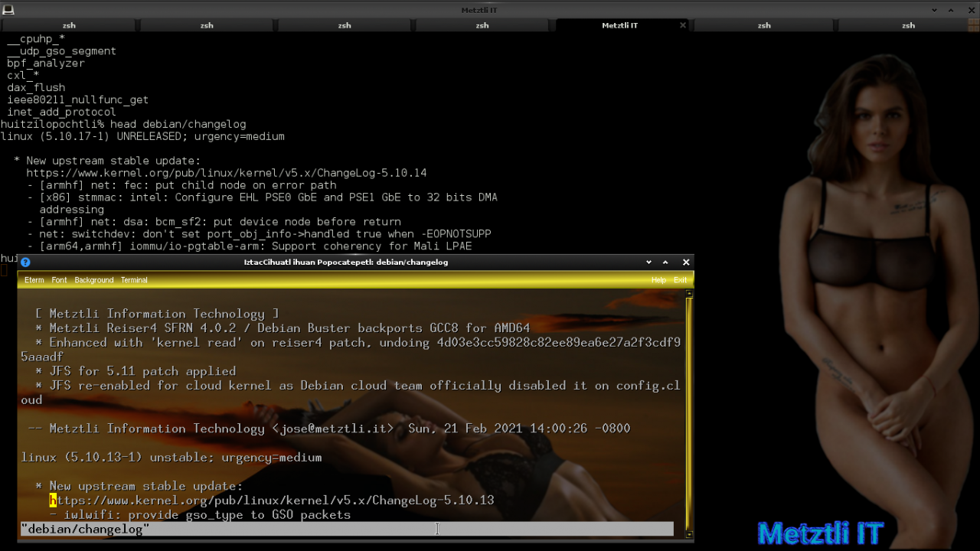
Task: Click Exit in the Eterm menu bar
Action: click(680, 280)
